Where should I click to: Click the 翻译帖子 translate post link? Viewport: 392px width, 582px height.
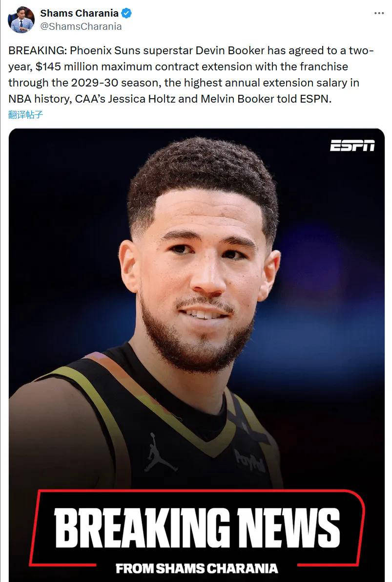pos(25,115)
